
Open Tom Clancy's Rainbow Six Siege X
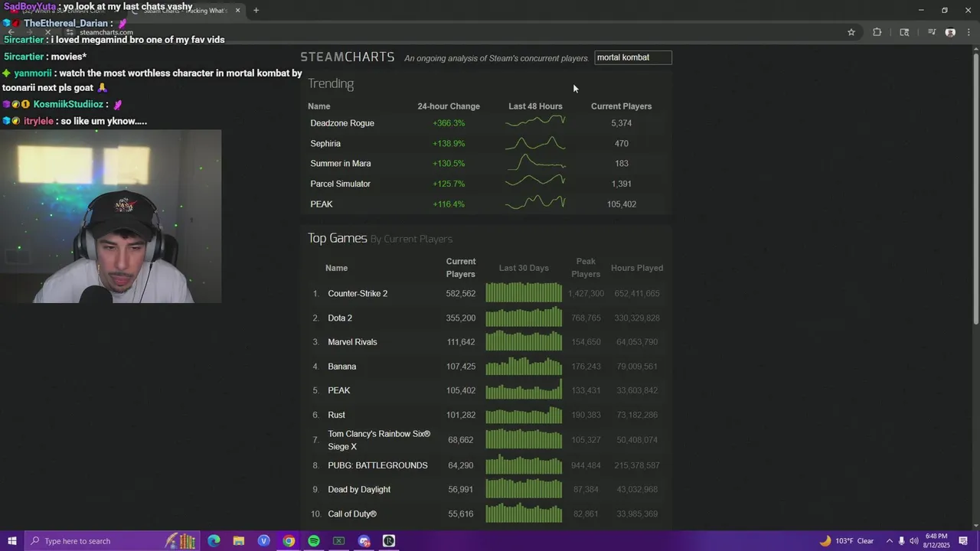click(379, 440)
